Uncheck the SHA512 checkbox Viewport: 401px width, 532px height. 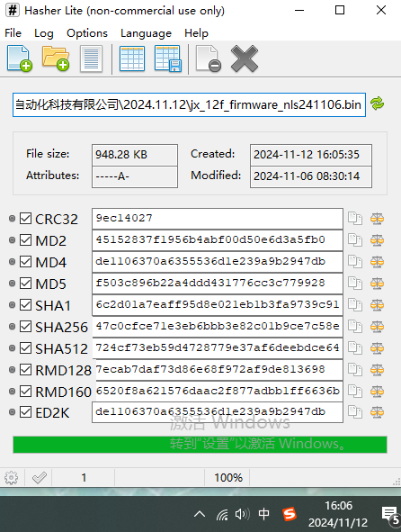pos(25,348)
